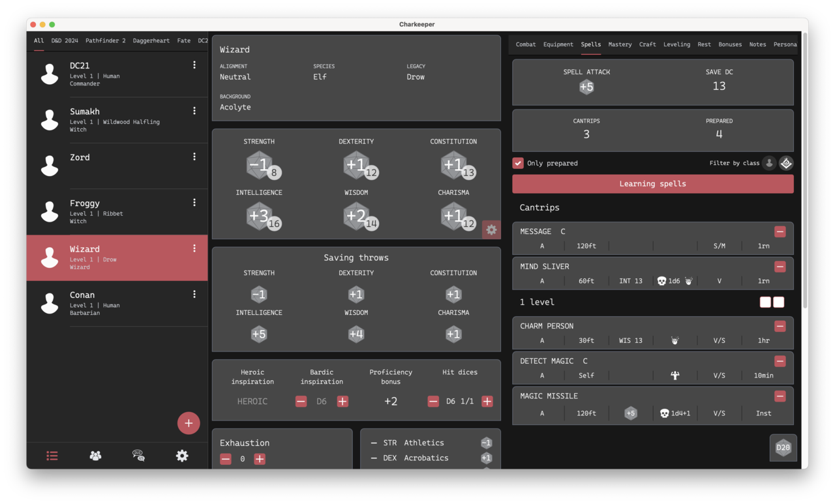Open the character list view icon

pos(52,456)
